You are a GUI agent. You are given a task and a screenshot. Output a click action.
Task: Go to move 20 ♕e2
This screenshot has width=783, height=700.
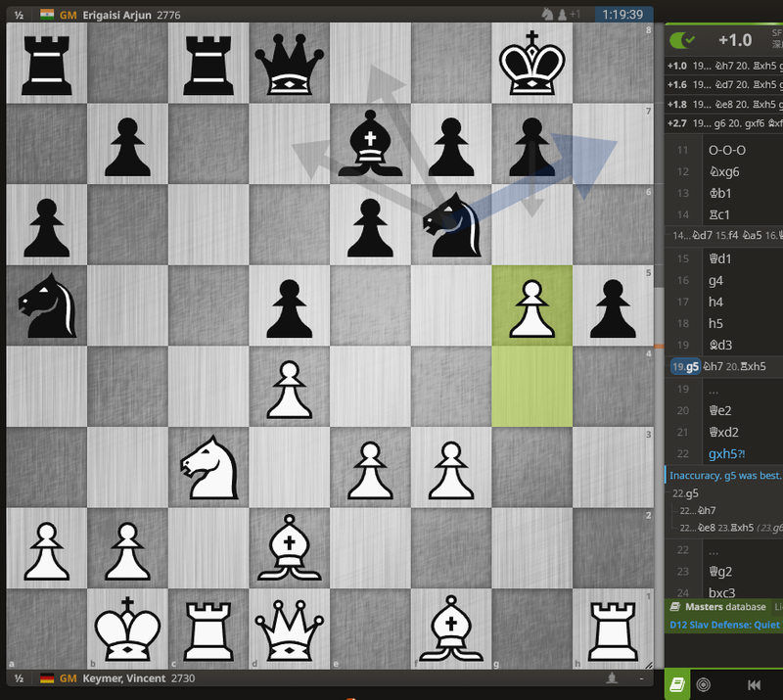click(720, 411)
